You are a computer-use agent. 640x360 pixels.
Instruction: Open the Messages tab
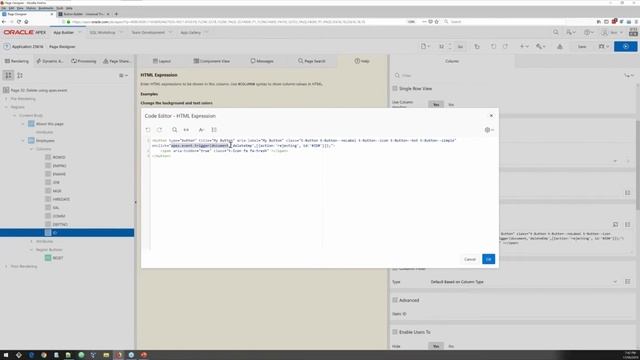click(262, 61)
